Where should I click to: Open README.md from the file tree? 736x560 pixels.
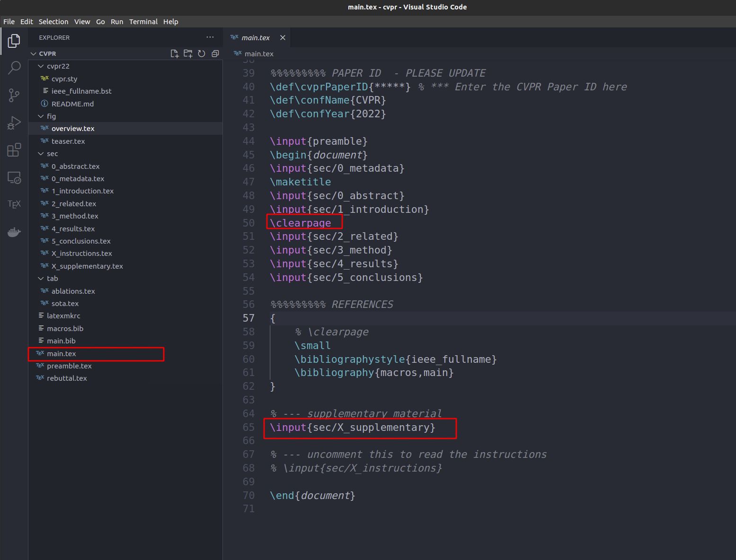(73, 104)
